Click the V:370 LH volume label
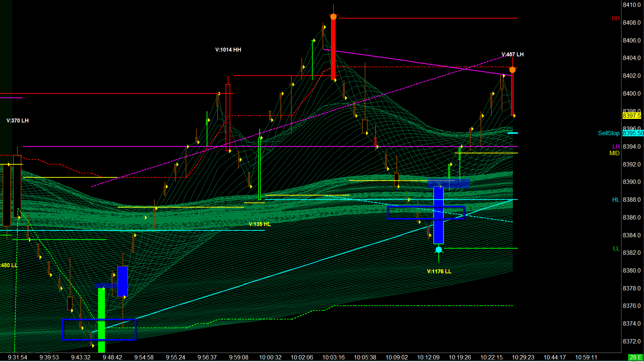The width and height of the screenshot is (644, 362). (17, 121)
